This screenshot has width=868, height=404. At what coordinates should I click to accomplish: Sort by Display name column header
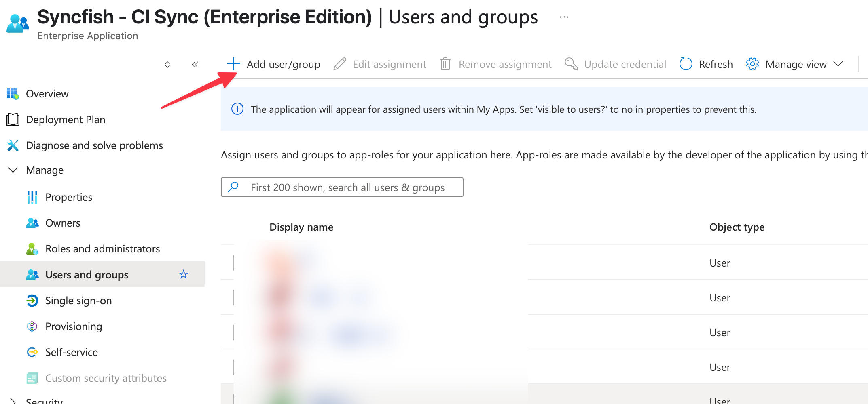[301, 227]
